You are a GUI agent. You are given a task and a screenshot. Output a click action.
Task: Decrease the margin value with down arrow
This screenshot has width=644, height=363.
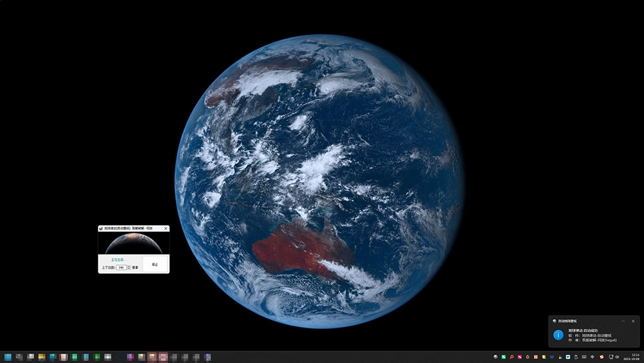point(128,268)
